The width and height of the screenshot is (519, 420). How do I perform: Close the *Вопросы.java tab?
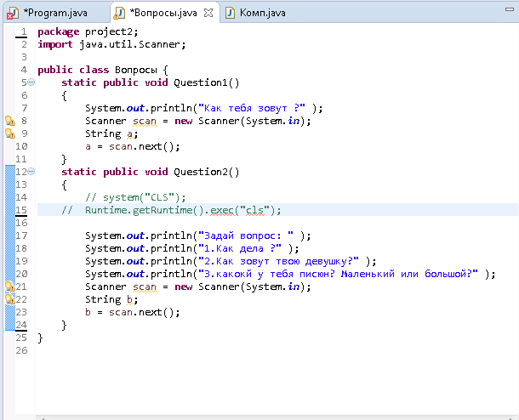208,13
